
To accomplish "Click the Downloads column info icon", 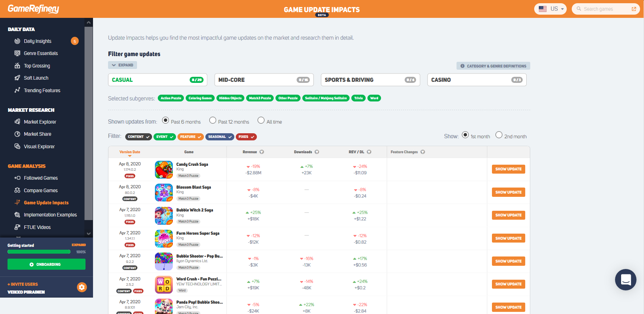I will click(x=317, y=152).
